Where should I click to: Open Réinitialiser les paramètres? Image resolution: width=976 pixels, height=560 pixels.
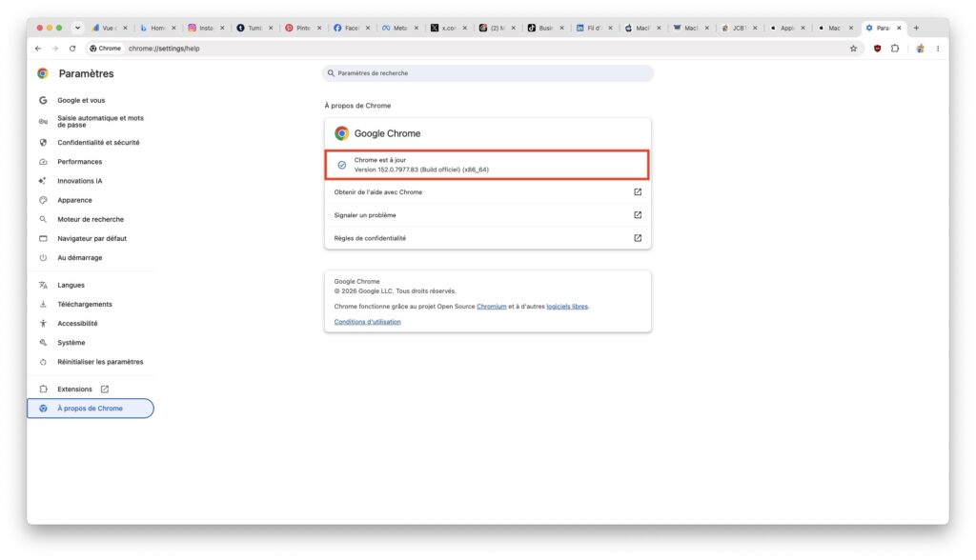(100, 362)
